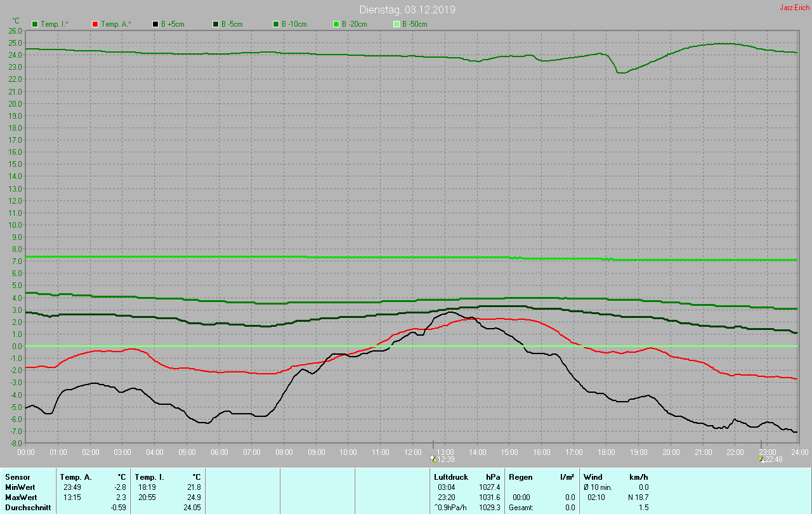Click the 'B -5cm' legend label

coord(233,24)
